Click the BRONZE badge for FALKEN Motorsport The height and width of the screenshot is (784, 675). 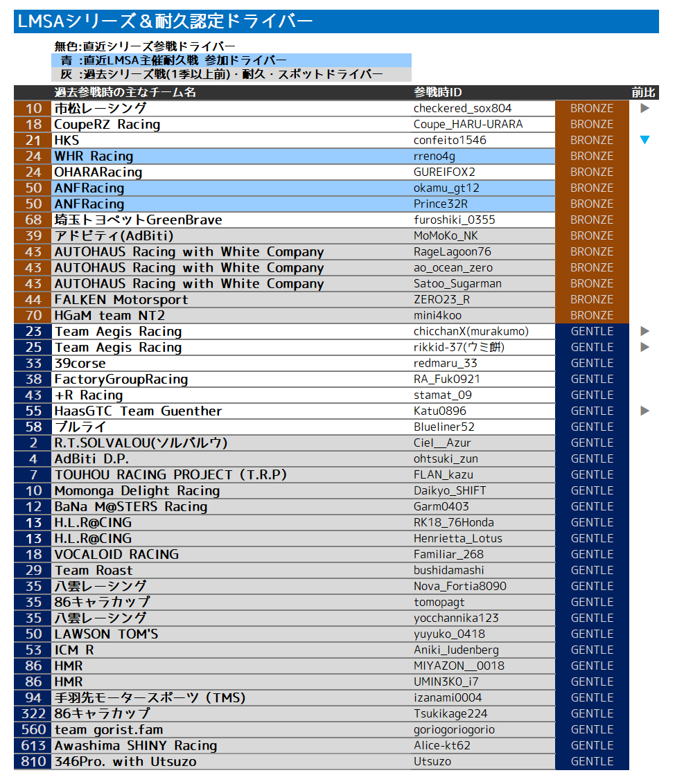592,299
